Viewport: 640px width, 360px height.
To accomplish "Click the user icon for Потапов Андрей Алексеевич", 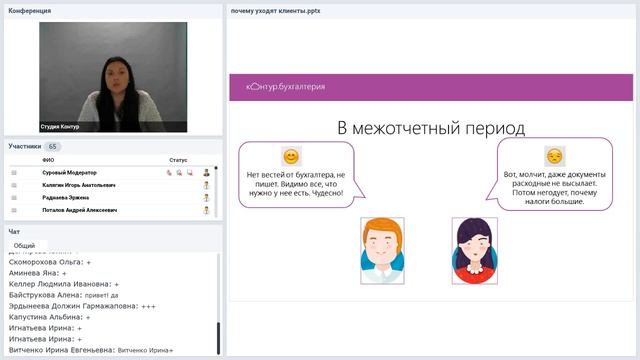I will pos(206,210).
